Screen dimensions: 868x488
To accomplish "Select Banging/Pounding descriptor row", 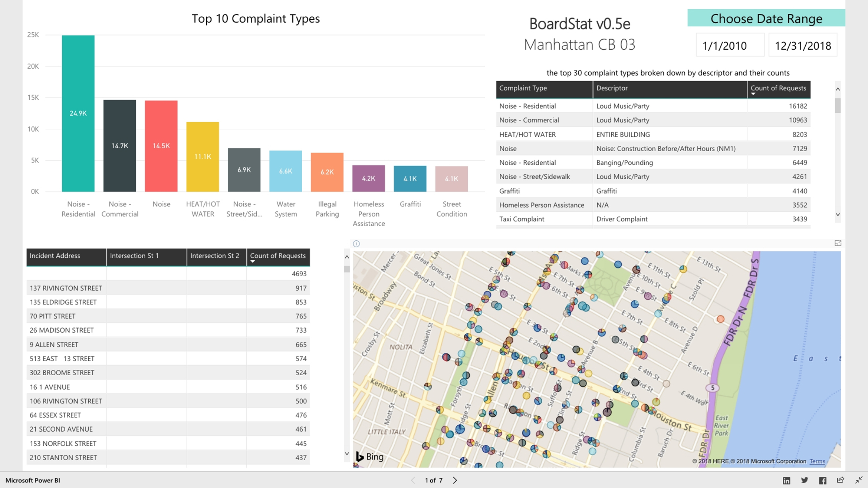I will coord(653,162).
